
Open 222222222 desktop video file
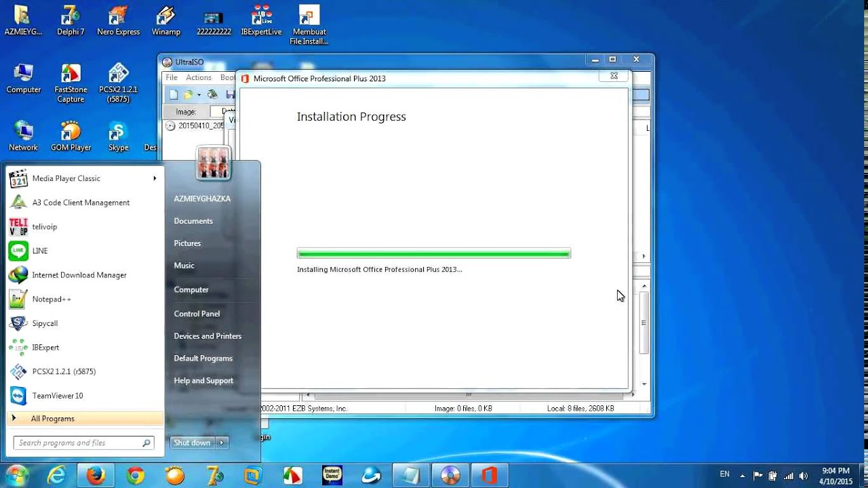[x=214, y=21]
